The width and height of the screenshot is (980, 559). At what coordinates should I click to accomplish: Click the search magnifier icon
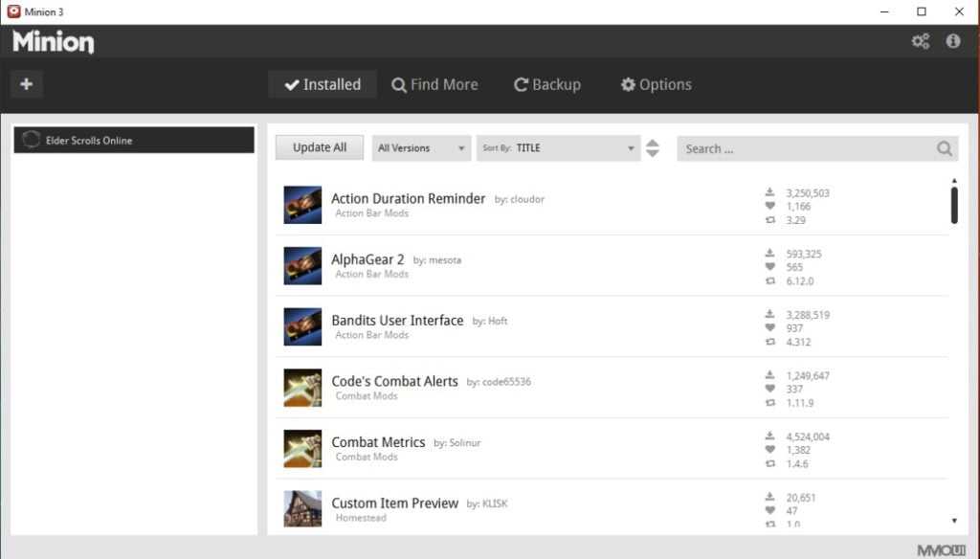pos(944,148)
